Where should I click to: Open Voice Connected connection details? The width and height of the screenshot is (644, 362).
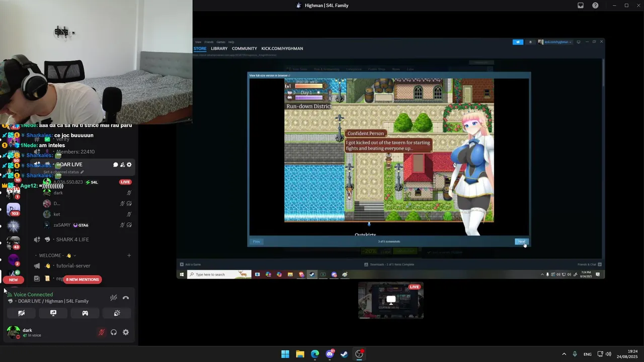pos(33,295)
